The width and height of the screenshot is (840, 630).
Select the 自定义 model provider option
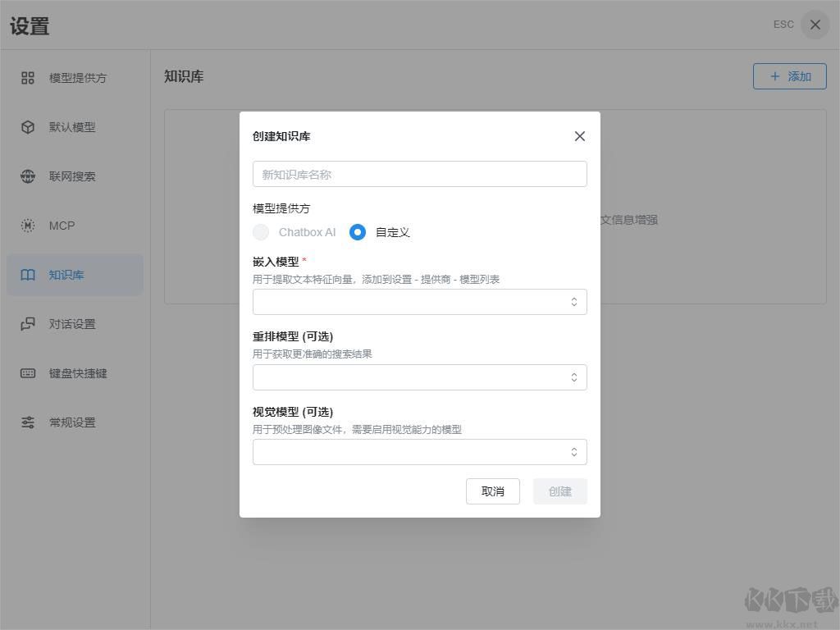coord(358,232)
